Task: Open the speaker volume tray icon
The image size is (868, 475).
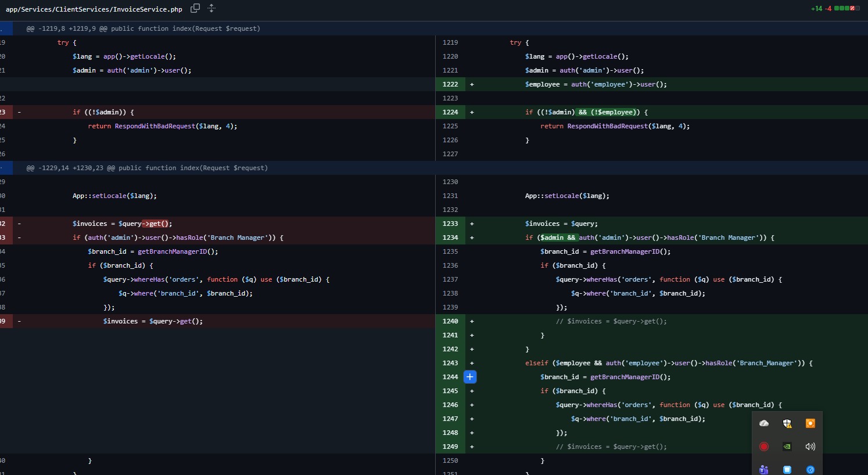Action: [810, 447]
